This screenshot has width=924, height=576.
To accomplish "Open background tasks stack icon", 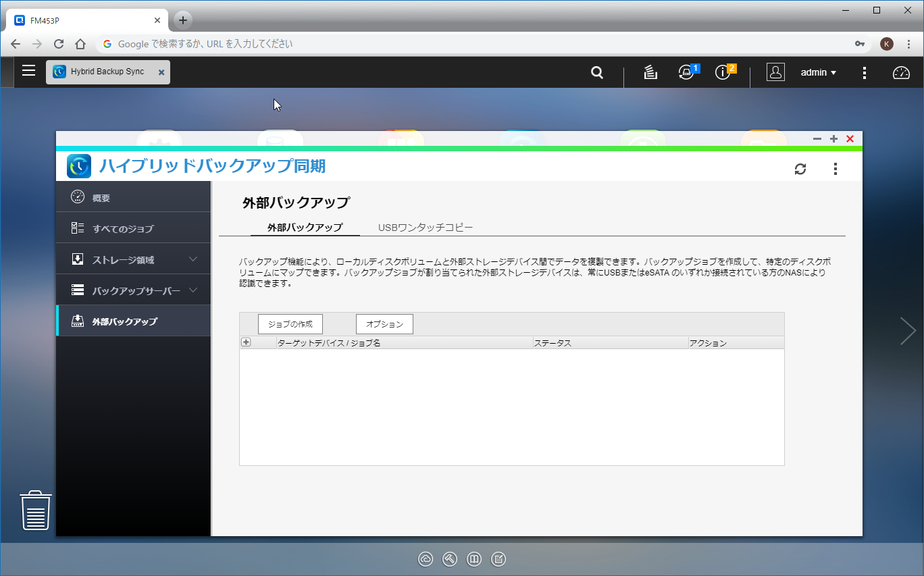I will point(650,73).
